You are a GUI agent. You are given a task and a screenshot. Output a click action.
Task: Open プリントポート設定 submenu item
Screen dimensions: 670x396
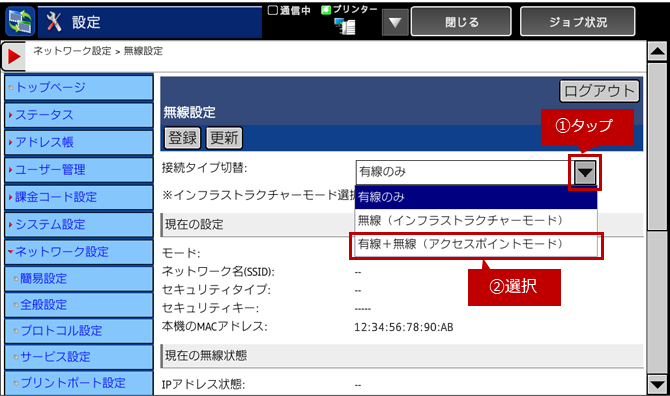click(79, 383)
